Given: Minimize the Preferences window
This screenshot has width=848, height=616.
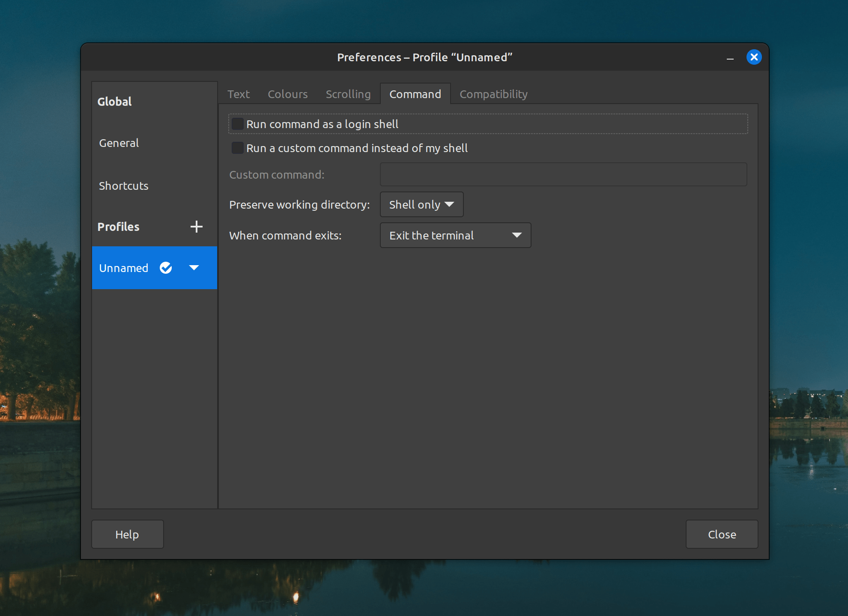Looking at the screenshot, I should click(x=731, y=57).
